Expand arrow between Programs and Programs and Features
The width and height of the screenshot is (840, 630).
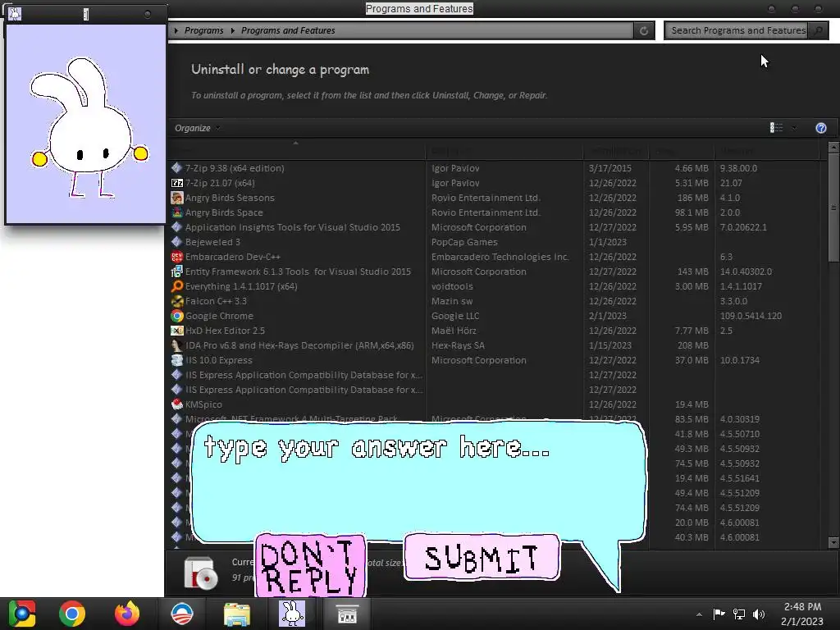click(x=232, y=30)
